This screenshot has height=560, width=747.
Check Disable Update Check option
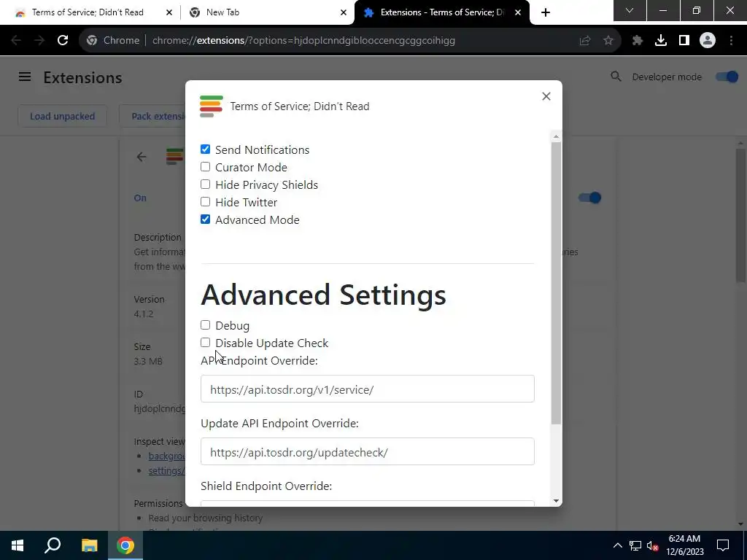tap(205, 343)
